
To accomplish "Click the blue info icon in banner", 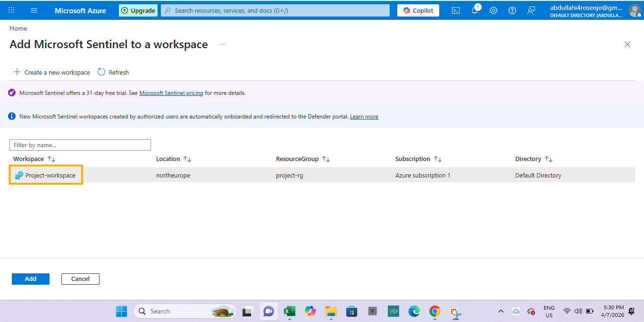I will pos(12,116).
